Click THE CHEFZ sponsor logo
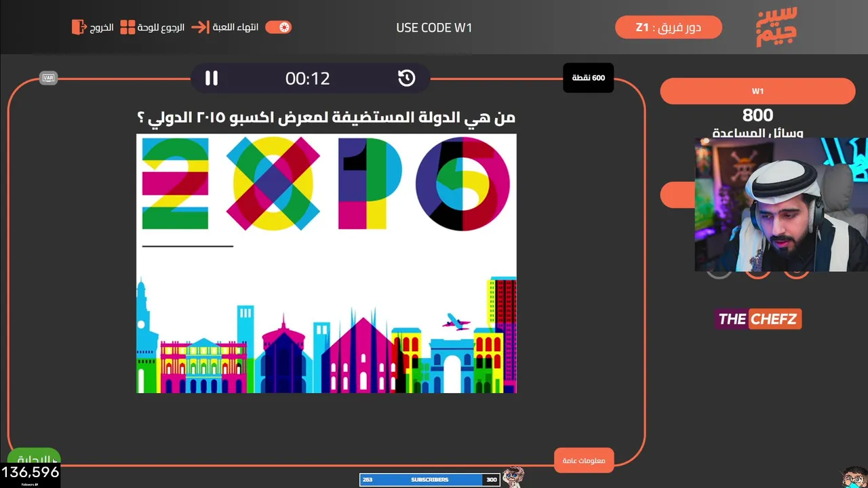Image resolution: width=868 pixels, height=488 pixels. click(757, 319)
